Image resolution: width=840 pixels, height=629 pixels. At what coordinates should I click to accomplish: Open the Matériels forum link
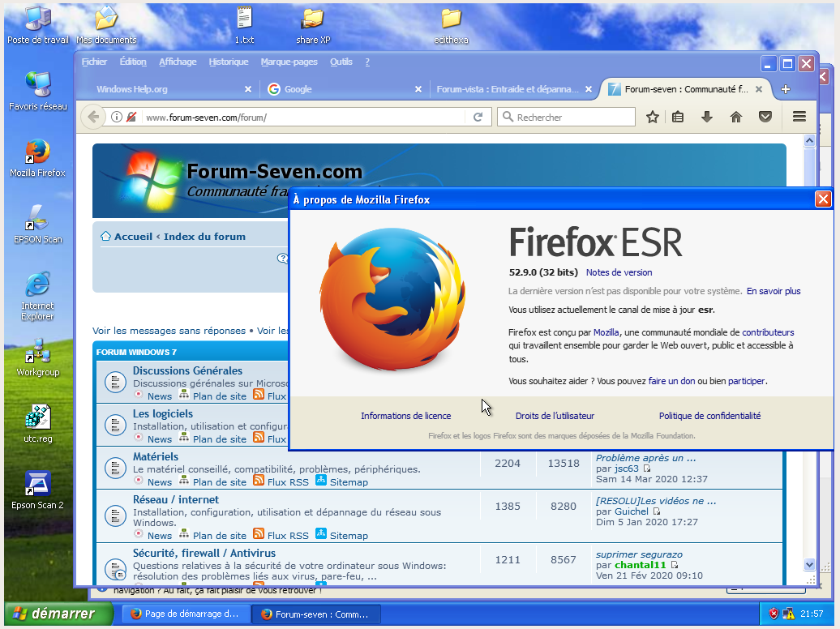(x=156, y=456)
